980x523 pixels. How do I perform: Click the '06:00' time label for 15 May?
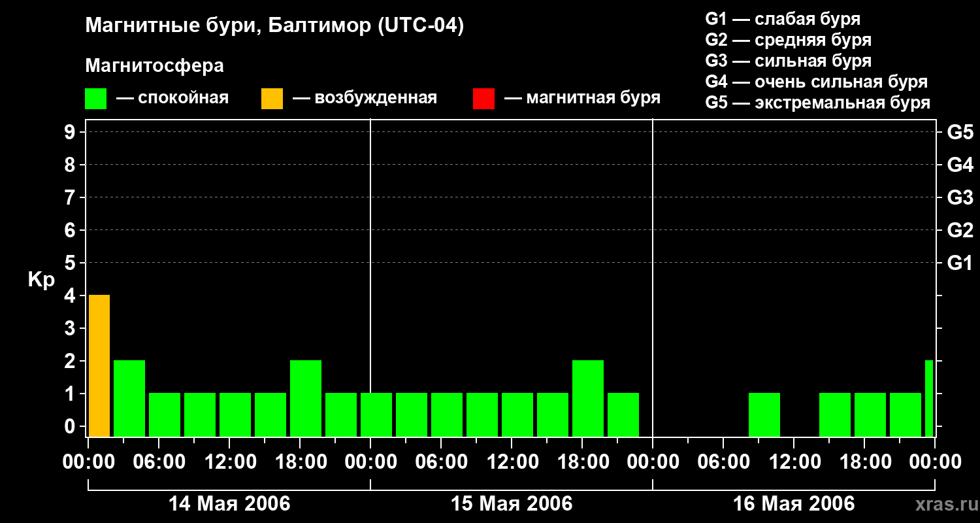[x=441, y=462]
